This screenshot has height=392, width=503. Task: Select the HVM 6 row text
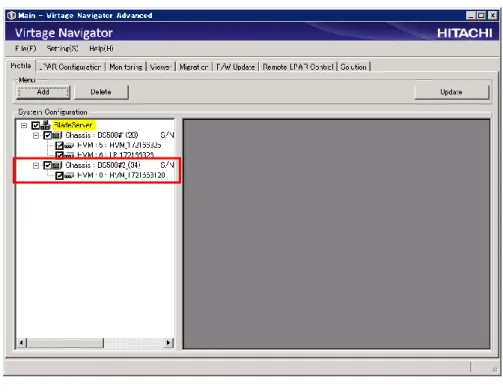(x=115, y=155)
